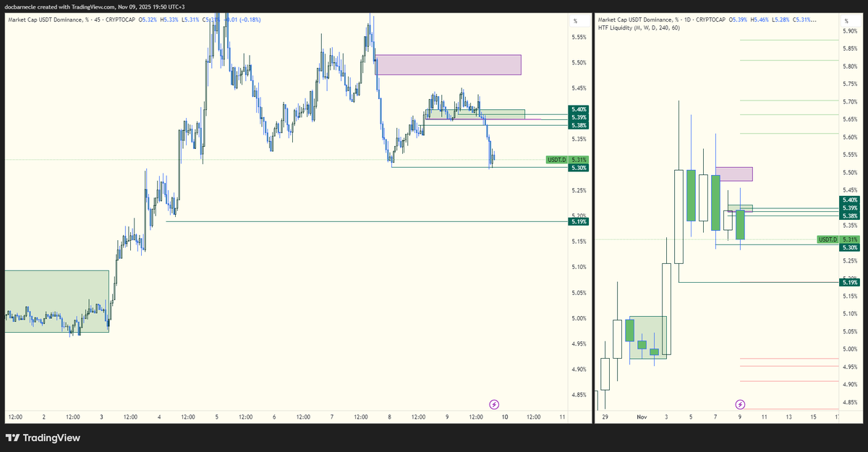Click the USDT.D symbol label on the left chart
Screen dimensions: 868x452
point(556,160)
